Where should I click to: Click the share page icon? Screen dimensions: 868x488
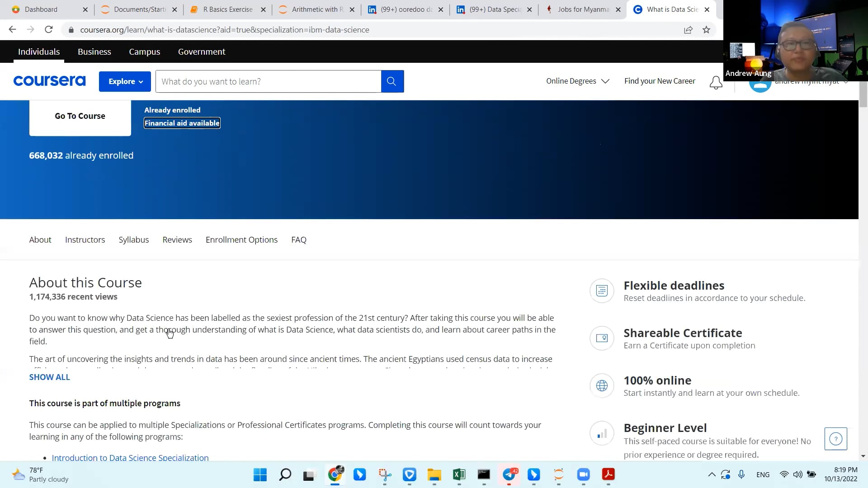tap(688, 30)
